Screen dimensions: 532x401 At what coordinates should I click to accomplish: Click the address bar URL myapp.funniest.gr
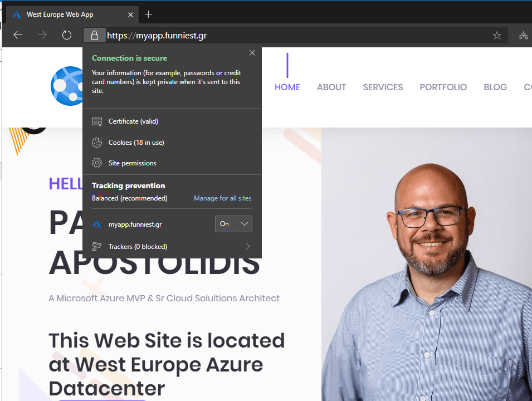point(157,35)
